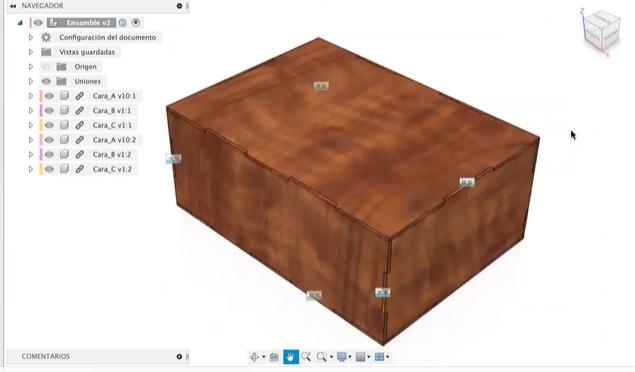The height and width of the screenshot is (372, 635).
Task: Click the Configuración del documento label
Action: 108,37
